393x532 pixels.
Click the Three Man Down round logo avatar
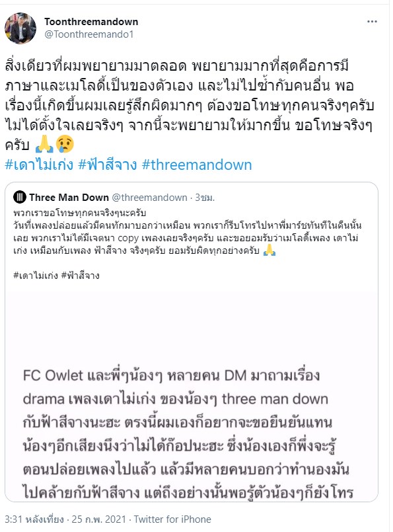click(x=19, y=197)
